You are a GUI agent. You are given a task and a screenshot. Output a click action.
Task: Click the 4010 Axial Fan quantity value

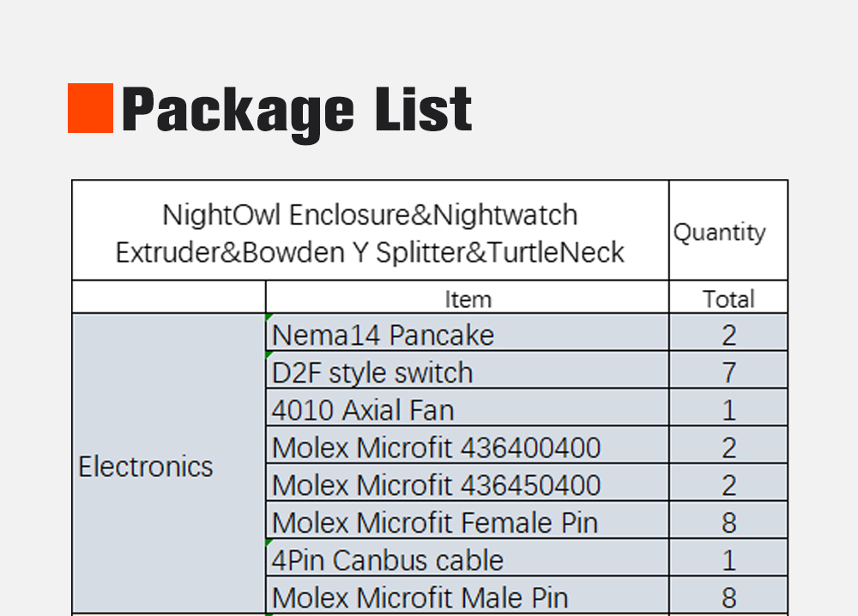tap(728, 410)
